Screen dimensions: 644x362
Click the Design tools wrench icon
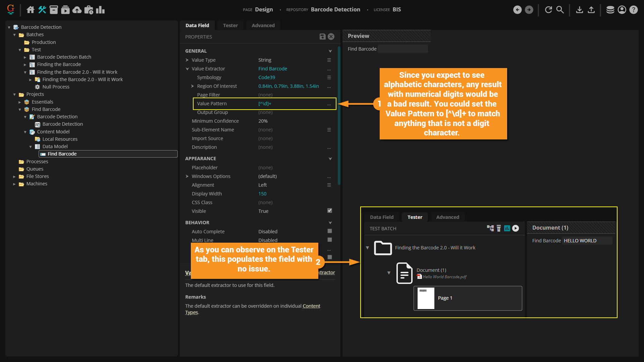click(42, 10)
